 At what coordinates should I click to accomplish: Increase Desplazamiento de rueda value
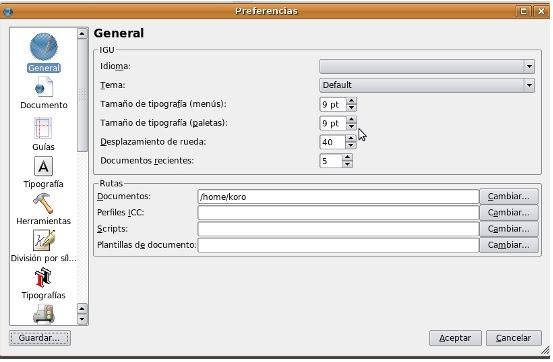click(350, 139)
